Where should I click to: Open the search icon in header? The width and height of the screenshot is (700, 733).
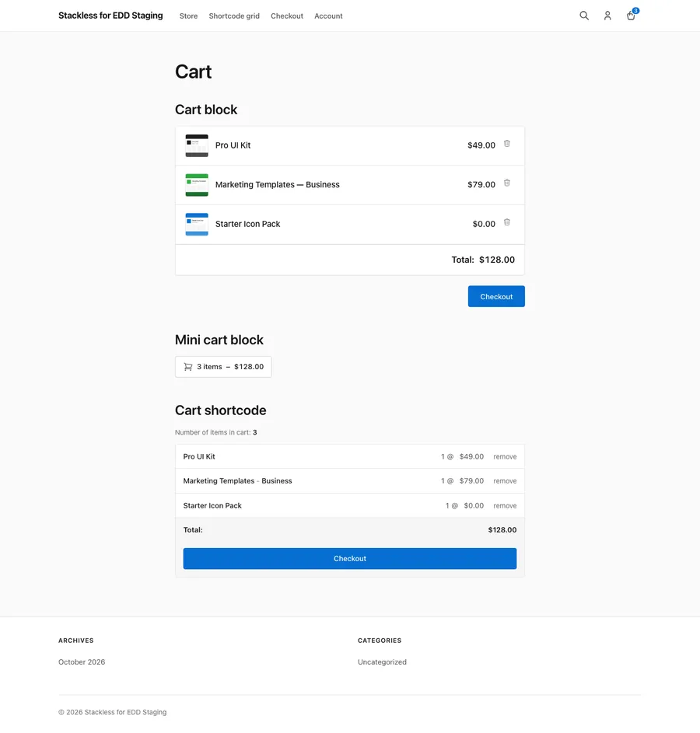(x=584, y=16)
